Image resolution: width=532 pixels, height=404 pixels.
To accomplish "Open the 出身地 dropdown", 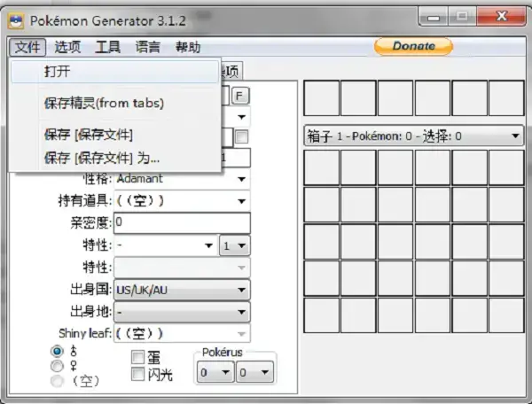I will pos(183,312).
